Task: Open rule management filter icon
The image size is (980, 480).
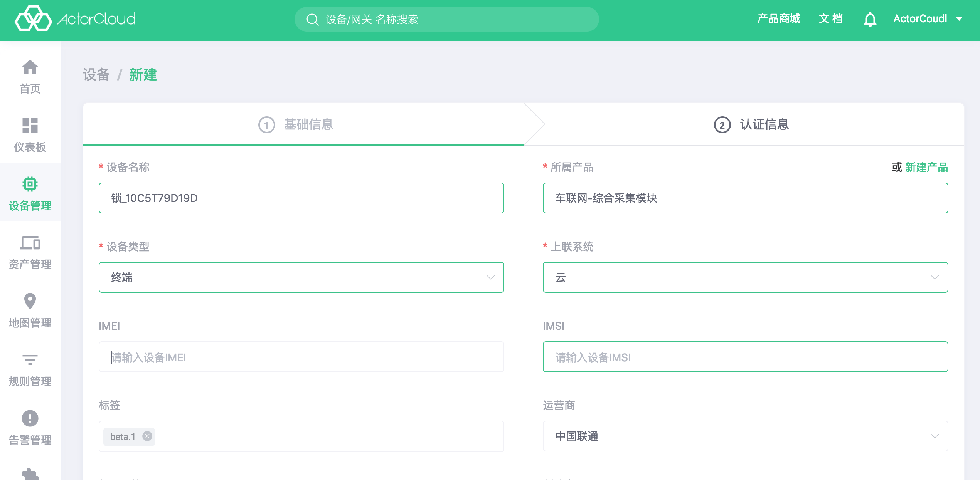Action: pos(30,360)
